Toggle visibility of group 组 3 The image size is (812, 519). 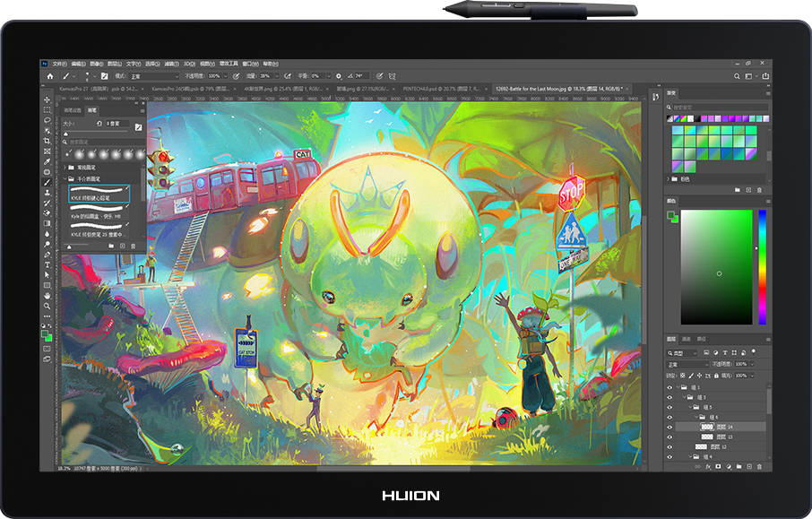tap(669, 397)
